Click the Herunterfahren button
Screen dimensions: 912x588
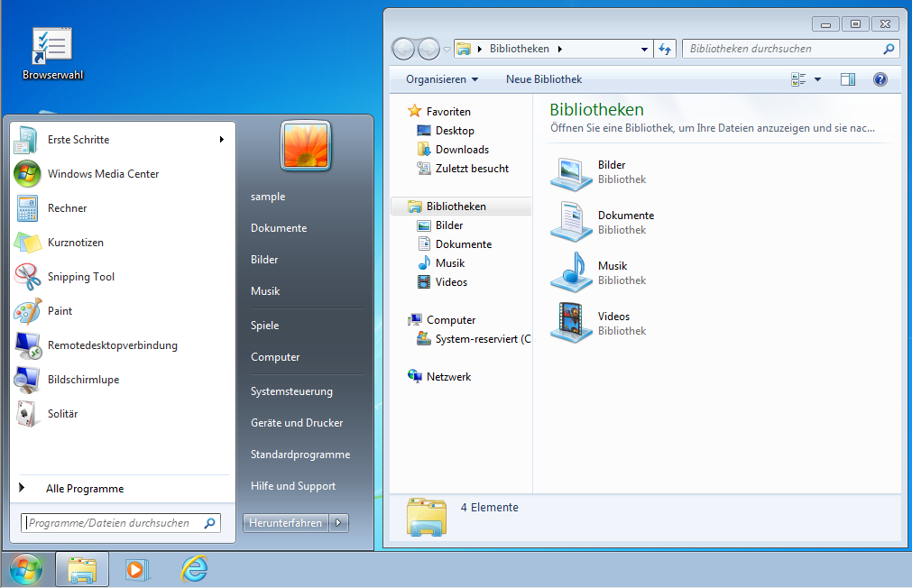pyautogui.click(x=285, y=522)
